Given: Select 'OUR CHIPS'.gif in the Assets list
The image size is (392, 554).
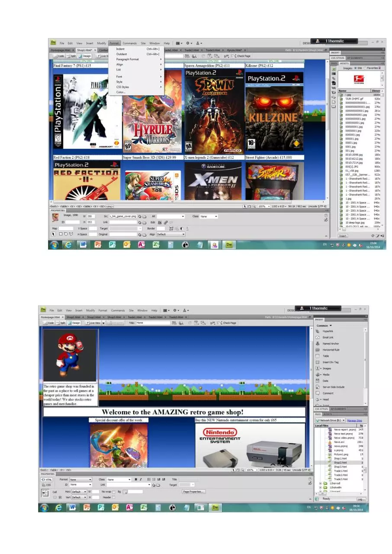Looking at the screenshot, I should pyautogui.click(x=354, y=99).
